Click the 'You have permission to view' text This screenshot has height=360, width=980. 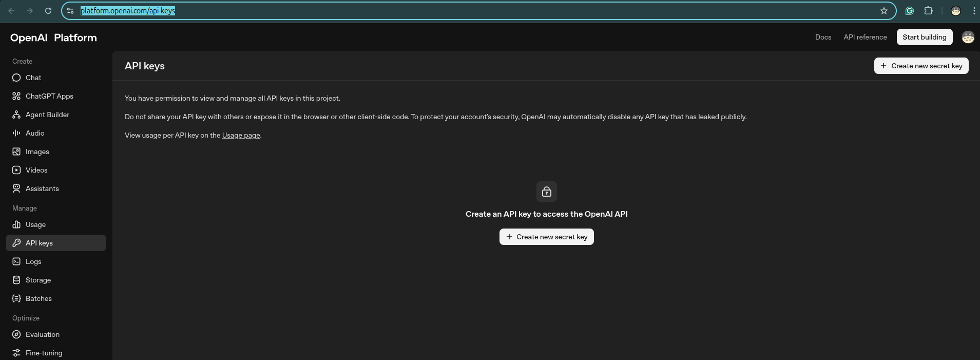coord(233,98)
